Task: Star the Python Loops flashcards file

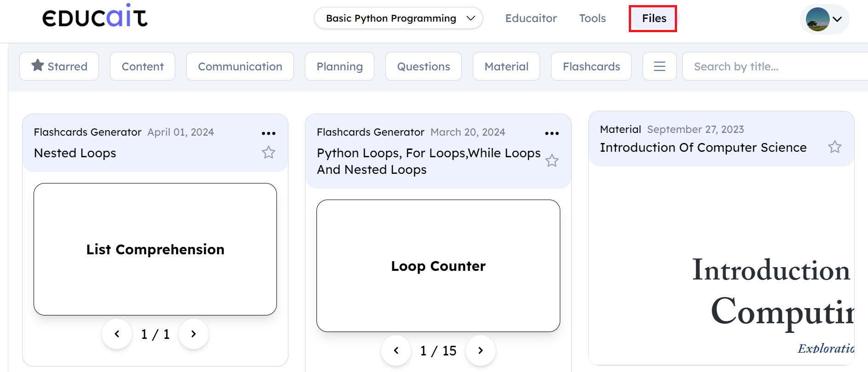Action: [552, 160]
